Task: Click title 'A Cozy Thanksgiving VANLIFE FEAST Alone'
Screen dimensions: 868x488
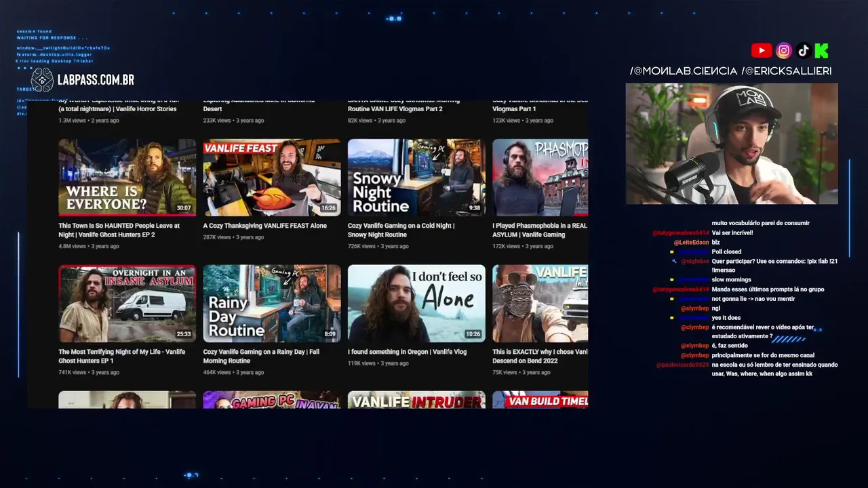Action: (265, 226)
